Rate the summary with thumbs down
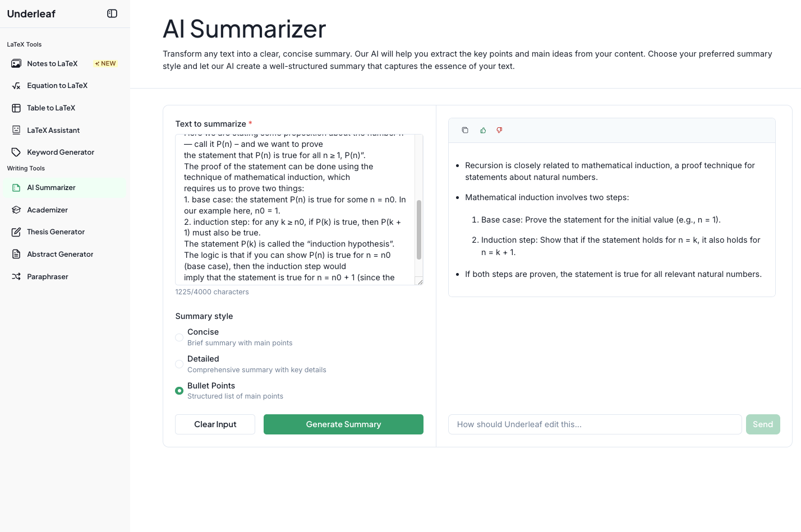 pyautogui.click(x=499, y=129)
